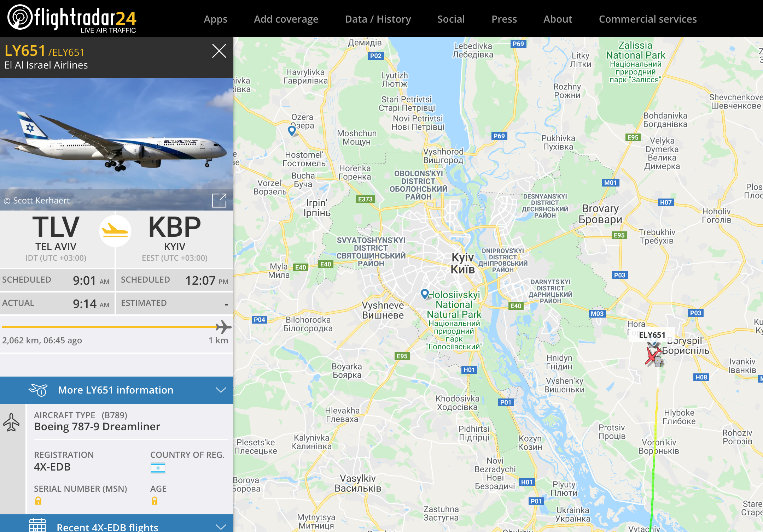The width and height of the screenshot is (763, 532).
Task: Expand More LY651 information section
Action: 117,390
